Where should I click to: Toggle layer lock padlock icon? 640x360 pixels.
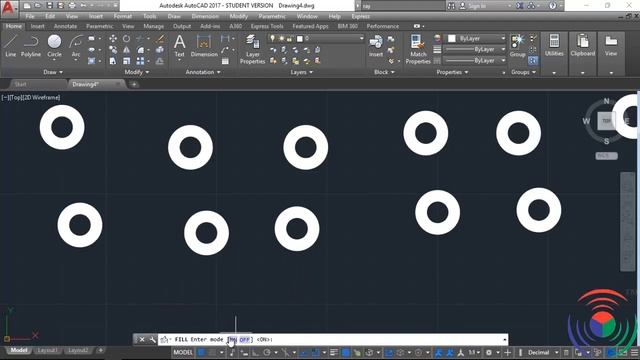tap(289, 38)
